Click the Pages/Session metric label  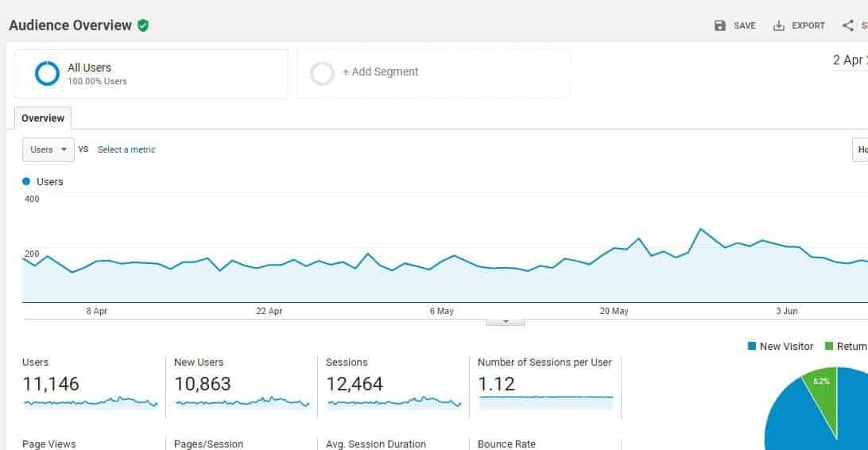209,444
